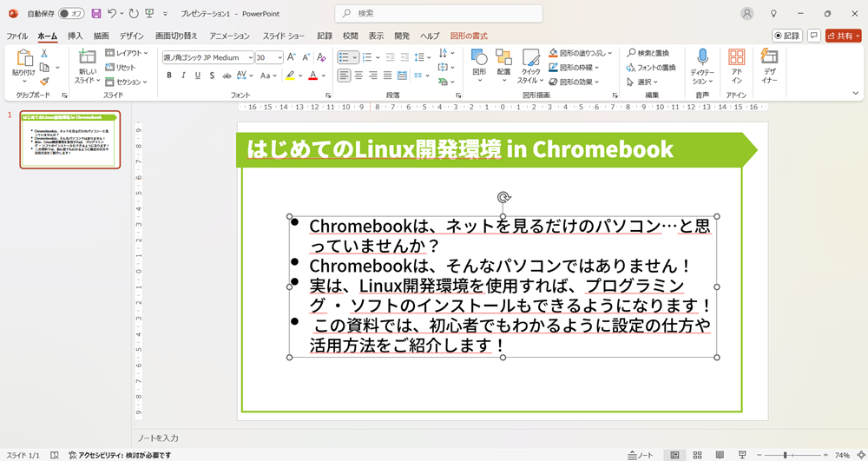Switch to Reading View
Viewport: 868px width, 461px height.
click(720, 455)
